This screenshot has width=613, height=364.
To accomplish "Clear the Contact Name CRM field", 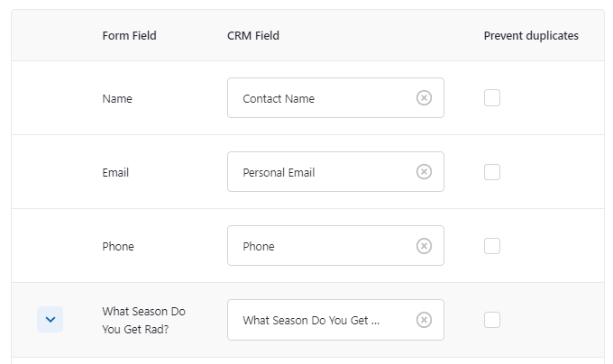I will tap(424, 98).
